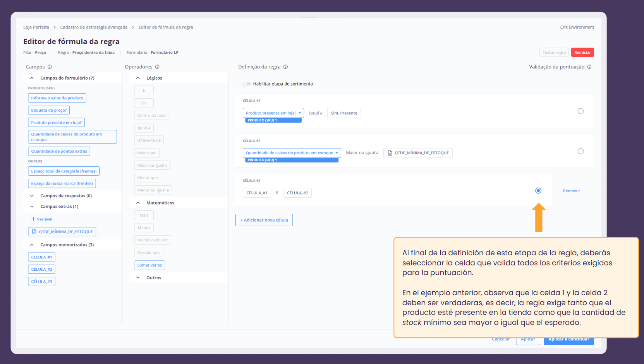Select memorized CÉLULA #3 chip in Campos
This screenshot has height=364, width=644.
(x=41, y=282)
